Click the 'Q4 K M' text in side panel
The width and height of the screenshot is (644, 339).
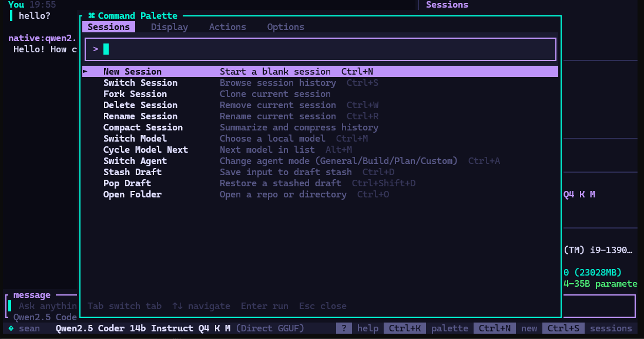pyautogui.click(x=579, y=194)
